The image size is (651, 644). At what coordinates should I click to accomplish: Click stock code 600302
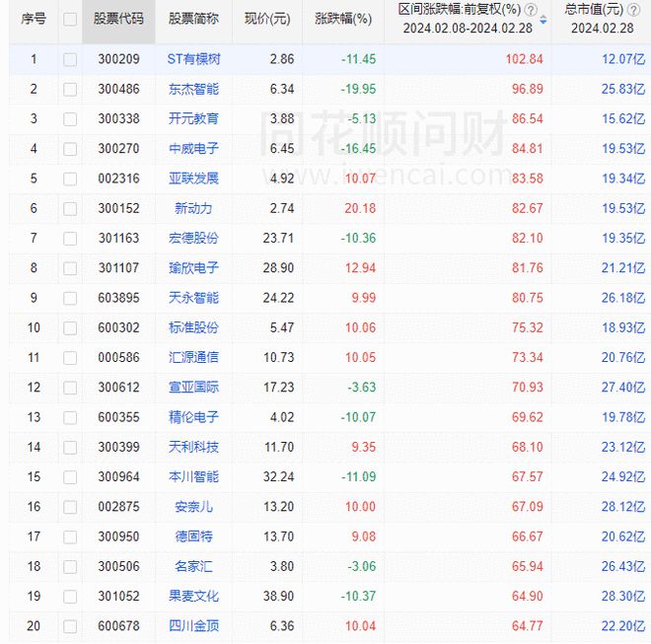coord(118,328)
